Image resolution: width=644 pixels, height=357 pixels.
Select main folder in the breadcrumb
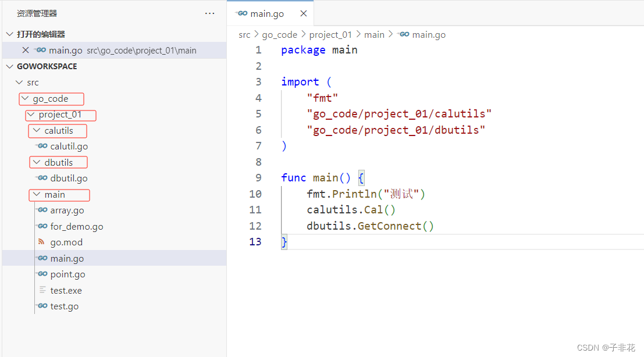(x=374, y=35)
